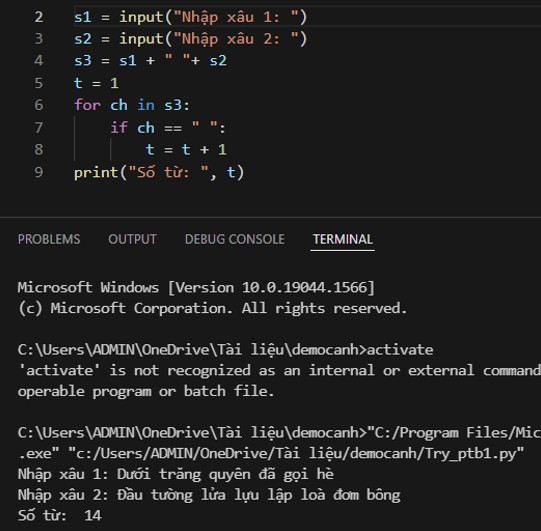Click line number 9 in the gutter
541x531 pixels.
click(39, 172)
